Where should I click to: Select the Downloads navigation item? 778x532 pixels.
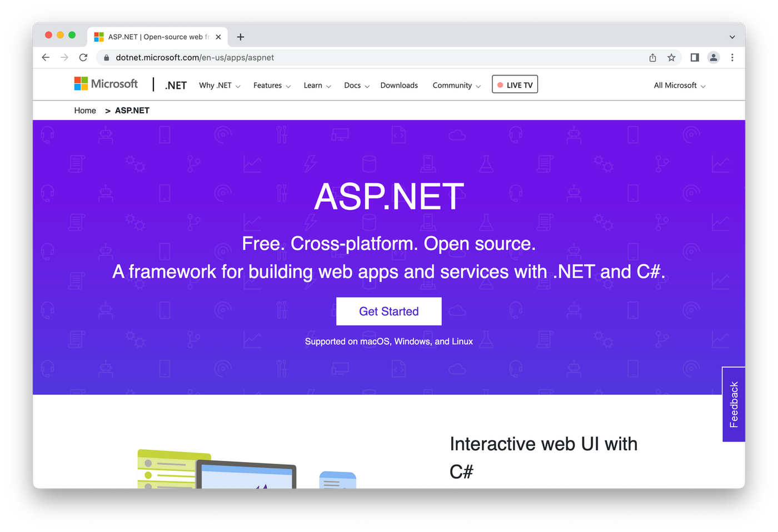399,85
